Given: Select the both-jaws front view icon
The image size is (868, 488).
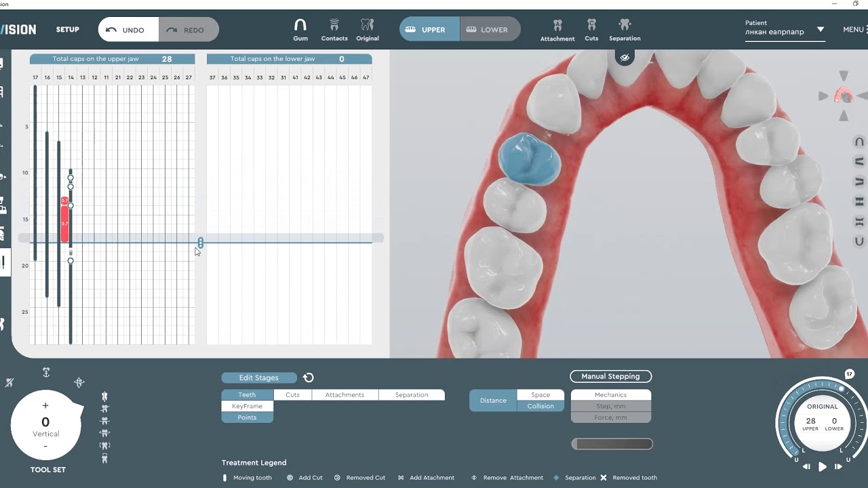Looking at the screenshot, I should click(859, 201).
